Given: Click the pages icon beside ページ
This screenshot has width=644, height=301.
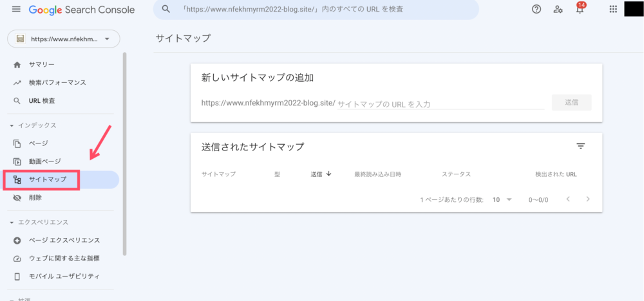Looking at the screenshot, I should click(17, 143).
